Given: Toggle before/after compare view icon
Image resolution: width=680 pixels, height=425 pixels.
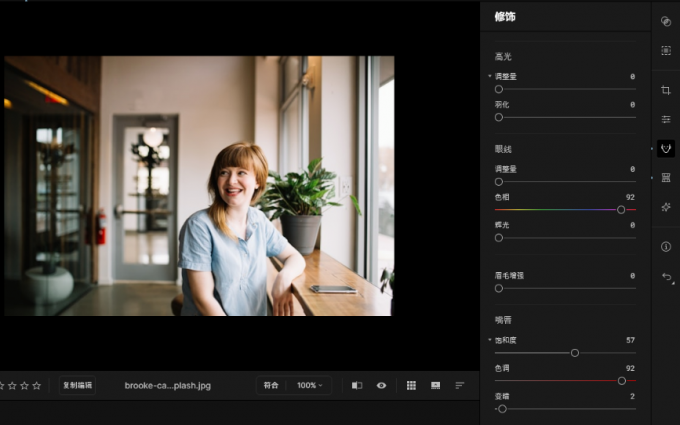Looking at the screenshot, I should [x=357, y=385].
